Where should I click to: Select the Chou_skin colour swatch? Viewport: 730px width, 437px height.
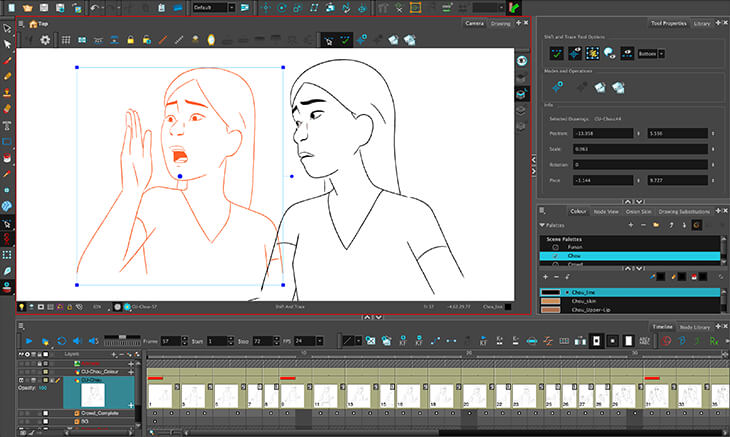(550, 301)
